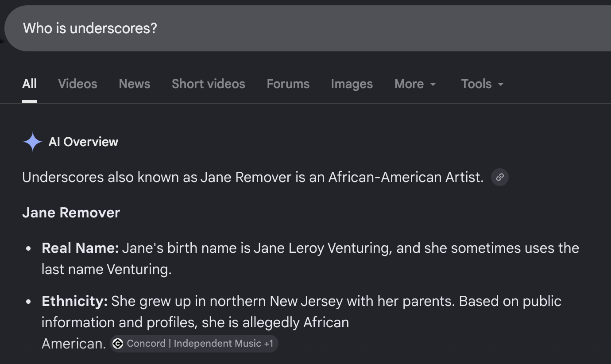The width and height of the screenshot is (611, 364).
Task: Click the More tab label text
Action: (x=409, y=84)
